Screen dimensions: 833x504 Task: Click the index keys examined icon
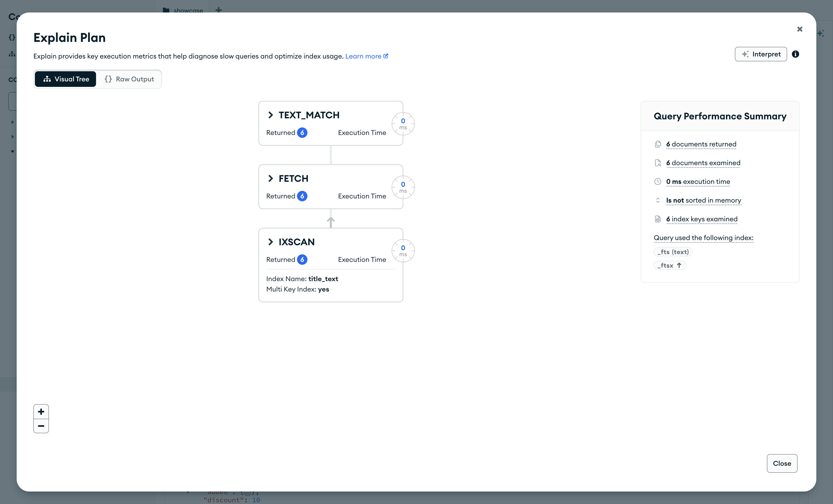tap(658, 219)
